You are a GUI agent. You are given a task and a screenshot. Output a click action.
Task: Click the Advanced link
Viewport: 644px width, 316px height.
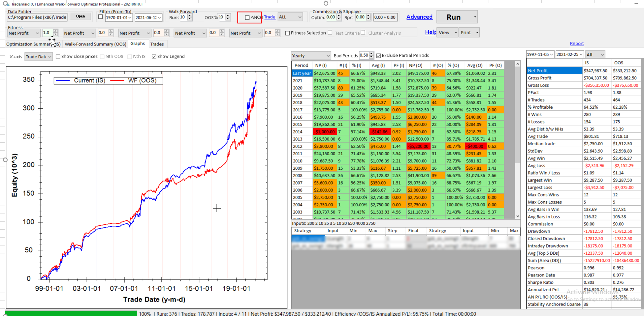pos(419,17)
